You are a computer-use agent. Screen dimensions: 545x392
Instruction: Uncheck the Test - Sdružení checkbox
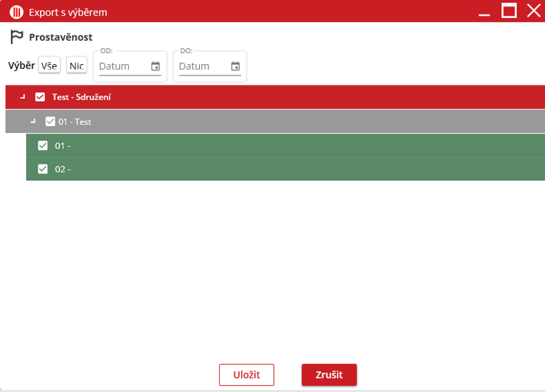[x=40, y=97]
